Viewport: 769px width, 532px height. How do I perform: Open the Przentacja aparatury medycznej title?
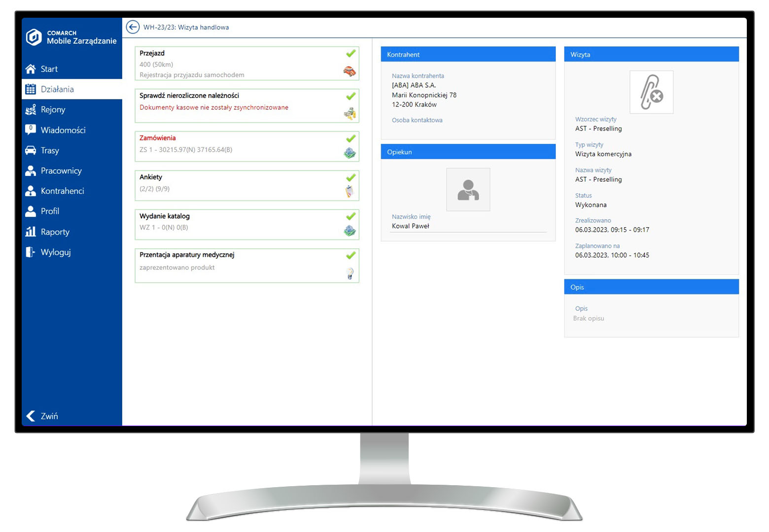click(187, 255)
